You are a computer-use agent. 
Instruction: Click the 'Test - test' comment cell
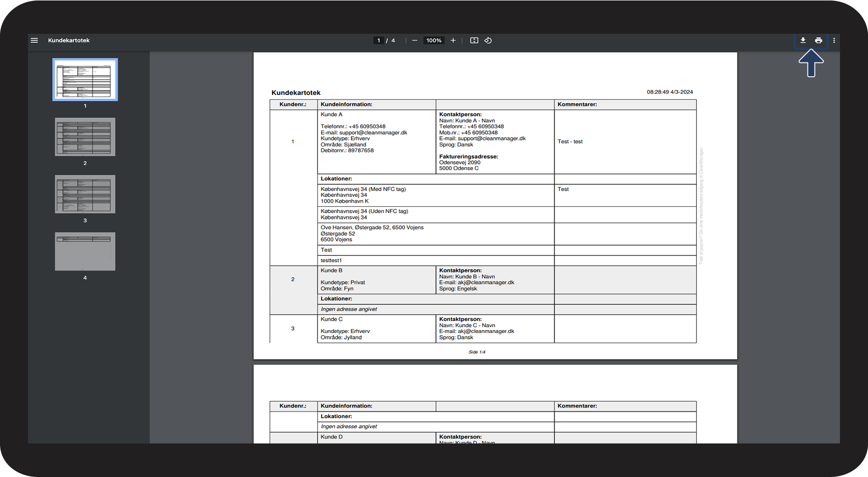pos(570,141)
